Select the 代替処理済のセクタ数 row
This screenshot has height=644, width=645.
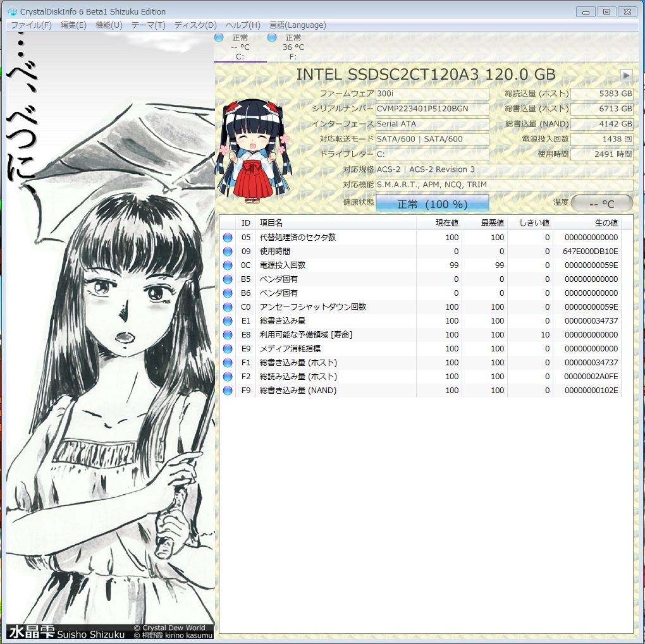(x=421, y=237)
